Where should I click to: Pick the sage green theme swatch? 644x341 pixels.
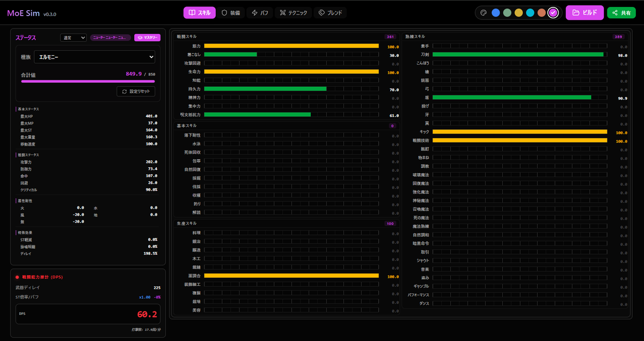click(x=507, y=12)
